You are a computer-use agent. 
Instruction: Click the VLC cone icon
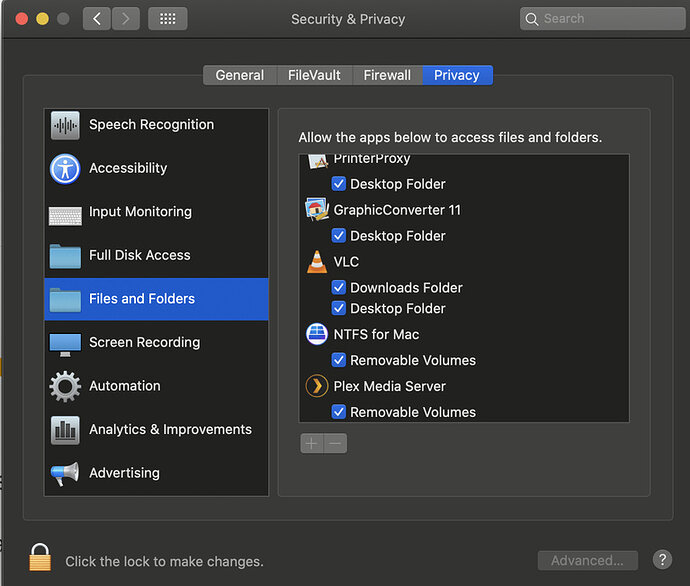pos(317,262)
